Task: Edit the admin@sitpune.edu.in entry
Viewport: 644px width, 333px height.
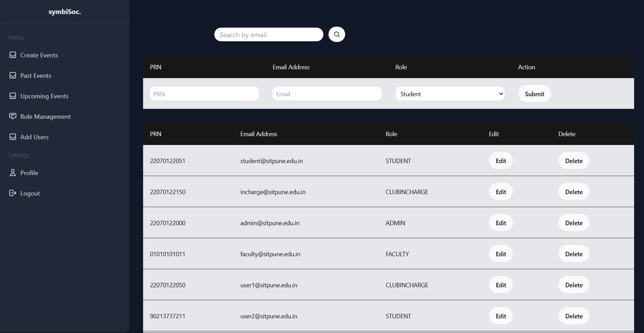Action: click(x=501, y=223)
